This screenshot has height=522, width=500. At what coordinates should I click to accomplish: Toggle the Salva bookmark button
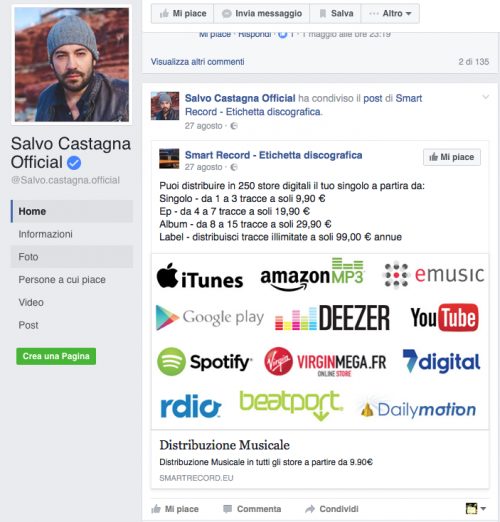click(x=335, y=14)
